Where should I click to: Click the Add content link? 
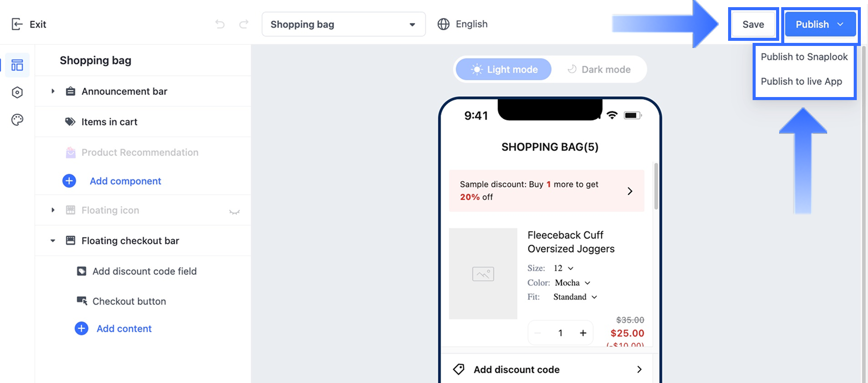124,328
